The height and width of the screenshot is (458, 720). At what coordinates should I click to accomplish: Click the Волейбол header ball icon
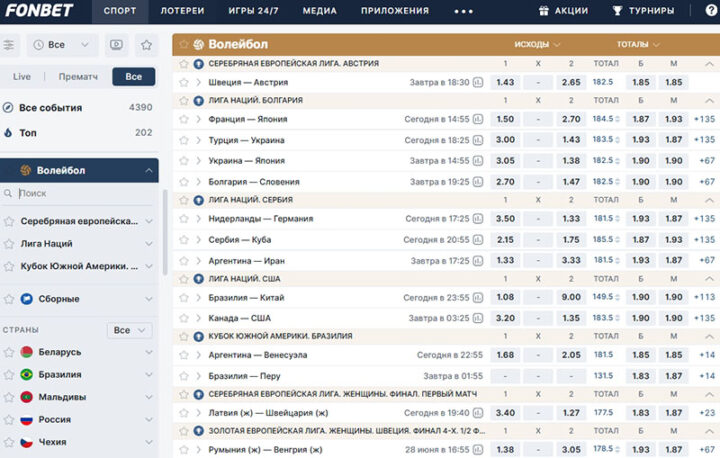(198, 45)
